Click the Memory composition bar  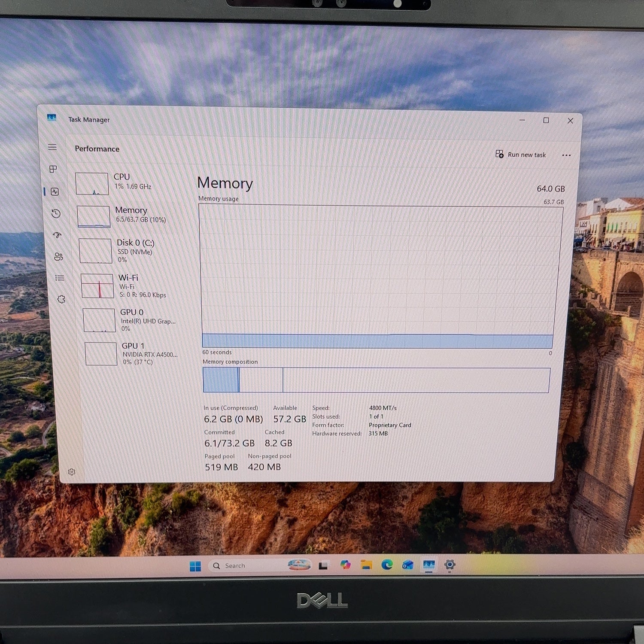coord(376,380)
